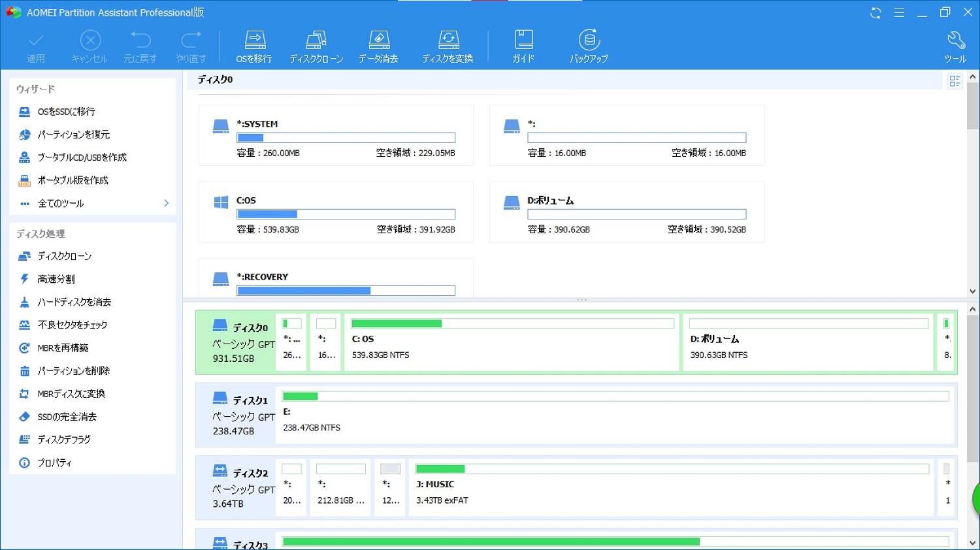Viewport: 980px width, 550px height.
Task: Select J: MUSIC exFAT partition block
Action: [672, 487]
